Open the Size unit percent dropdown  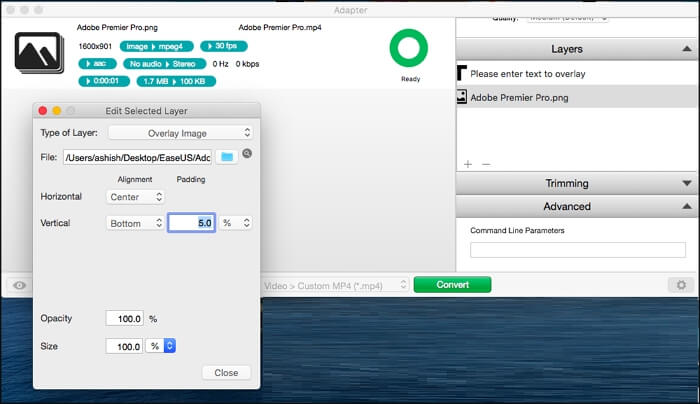tap(161, 346)
